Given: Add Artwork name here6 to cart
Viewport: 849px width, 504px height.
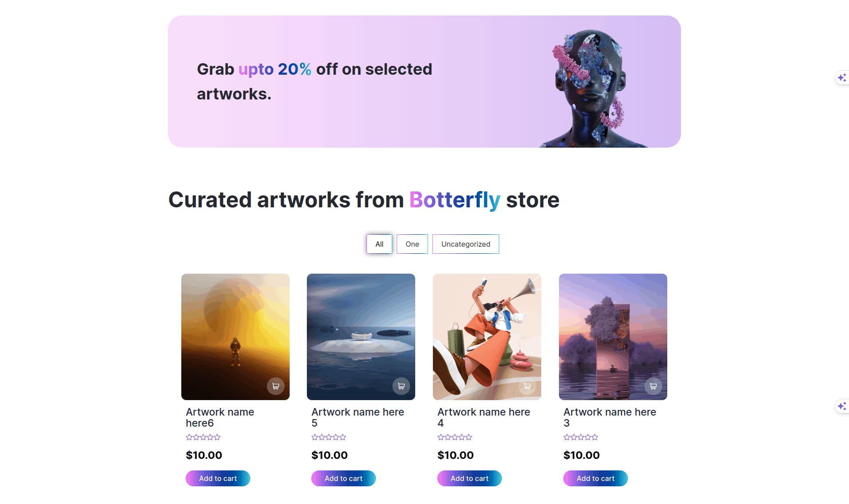Looking at the screenshot, I should [218, 478].
